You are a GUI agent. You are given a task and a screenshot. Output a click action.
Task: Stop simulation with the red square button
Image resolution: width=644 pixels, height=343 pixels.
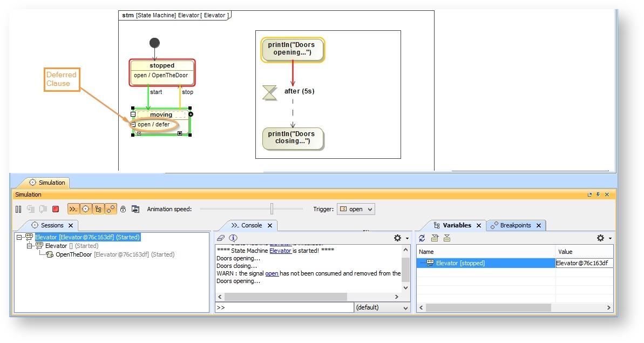(x=56, y=209)
